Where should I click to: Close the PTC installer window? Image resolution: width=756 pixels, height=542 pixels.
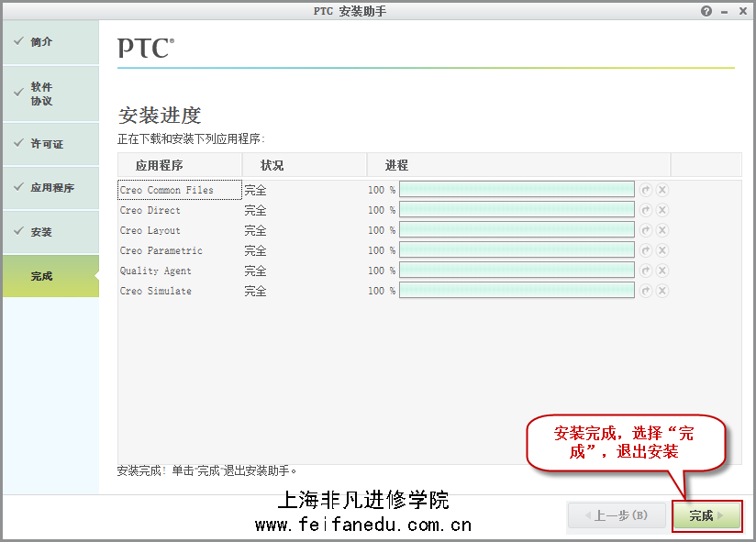click(x=743, y=11)
